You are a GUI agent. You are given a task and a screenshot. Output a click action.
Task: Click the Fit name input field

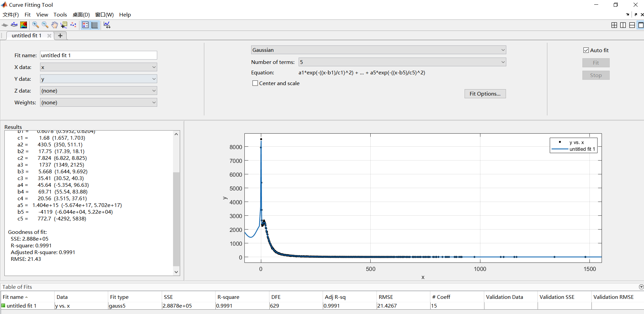99,55
